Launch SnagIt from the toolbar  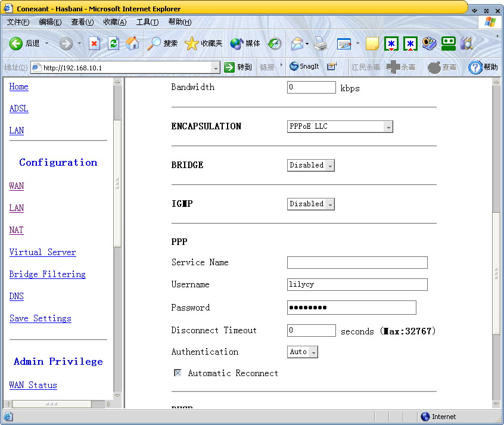tap(304, 67)
